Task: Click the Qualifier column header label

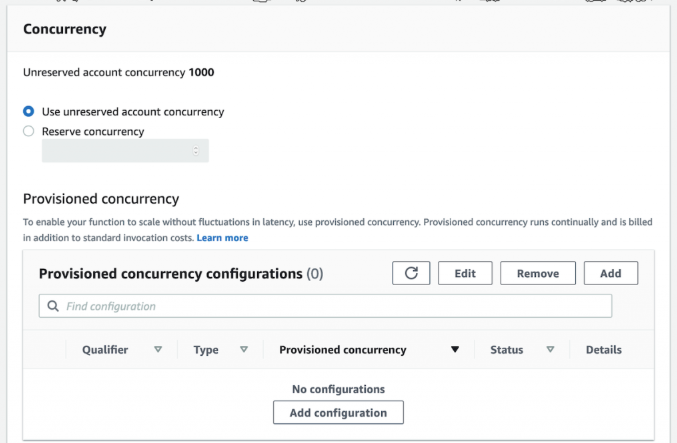Action: [x=106, y=350]
